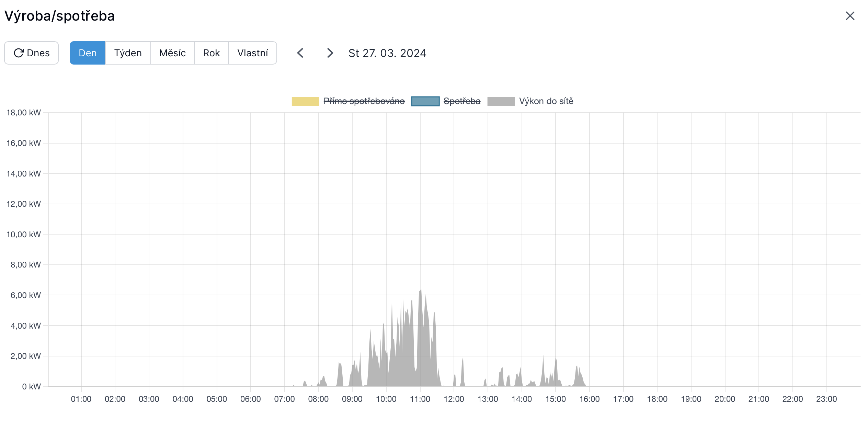
Task: Click the blue Spotřeba legend swatch
Action: click(425, 101)
